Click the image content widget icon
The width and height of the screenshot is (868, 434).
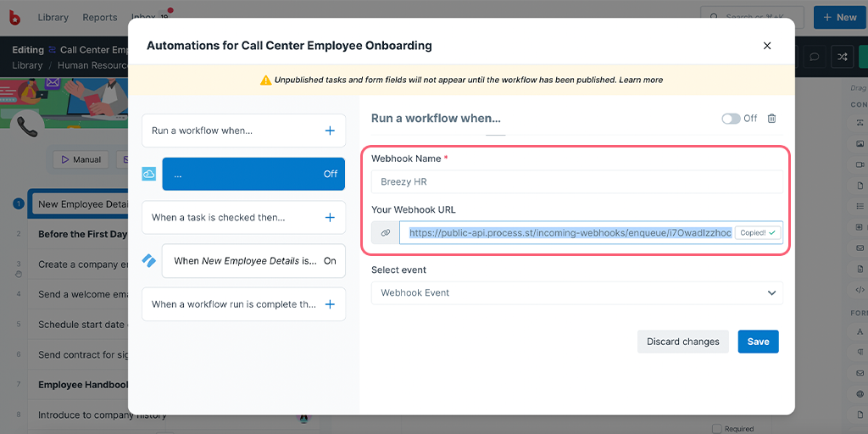click(860, 143)
